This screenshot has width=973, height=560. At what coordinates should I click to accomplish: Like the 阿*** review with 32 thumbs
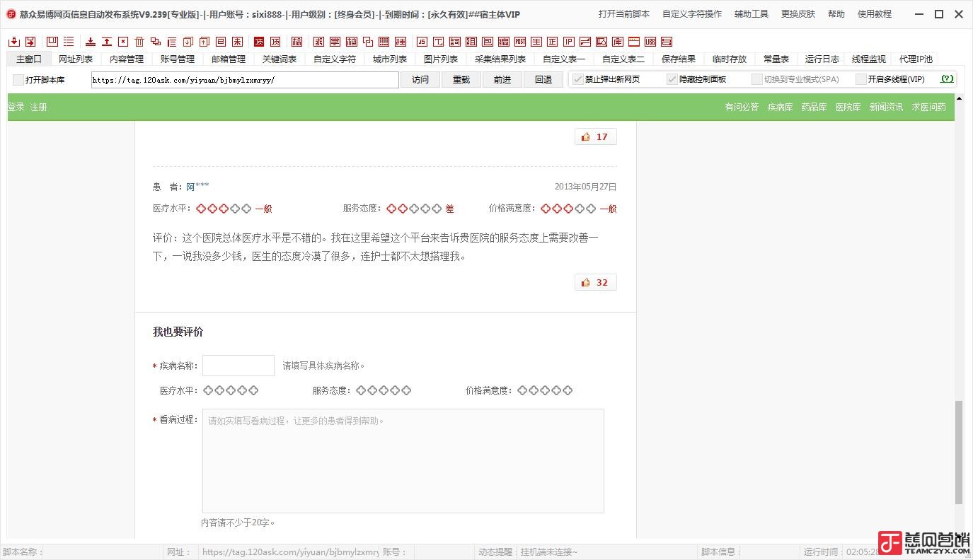[x=595, y=282]
